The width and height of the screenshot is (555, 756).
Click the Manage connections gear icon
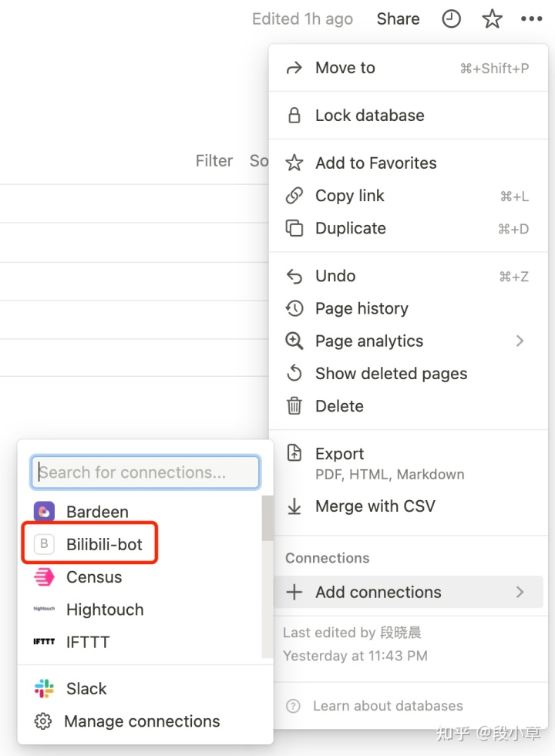pos(43,722)
